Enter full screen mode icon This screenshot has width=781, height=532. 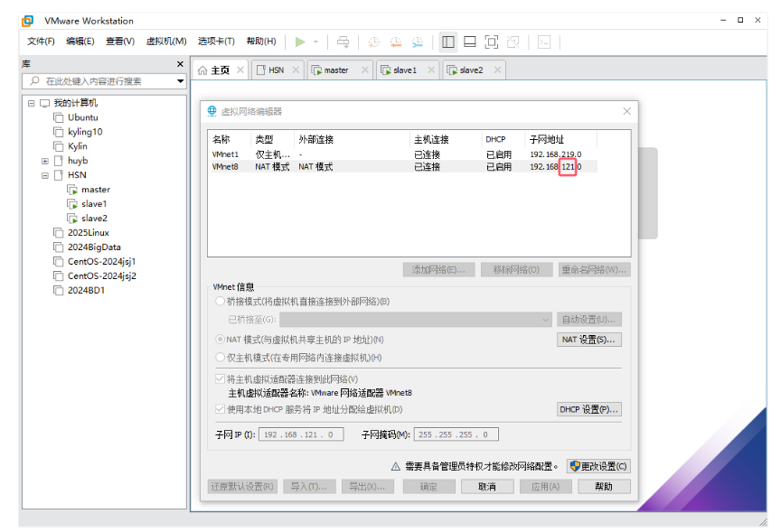click(492, 42)
